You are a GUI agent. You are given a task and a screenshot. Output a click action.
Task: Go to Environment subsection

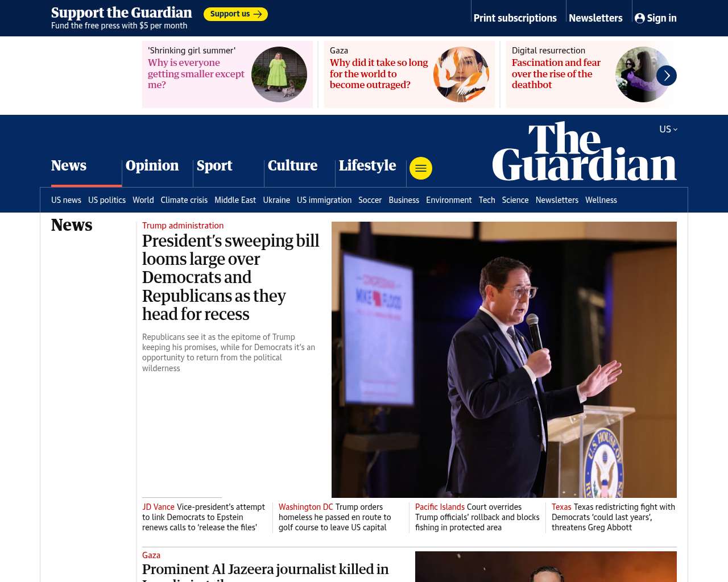pyautogui.click(x=449, y=200)
